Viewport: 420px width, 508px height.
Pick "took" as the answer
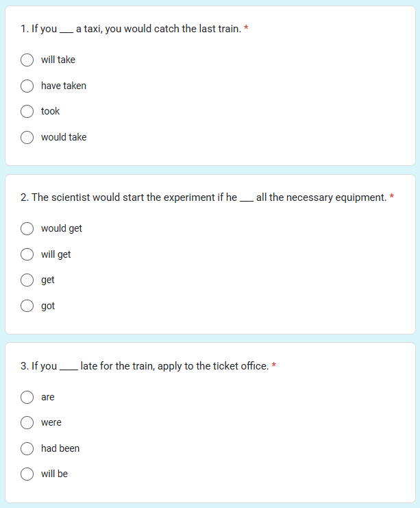[27, 112]
